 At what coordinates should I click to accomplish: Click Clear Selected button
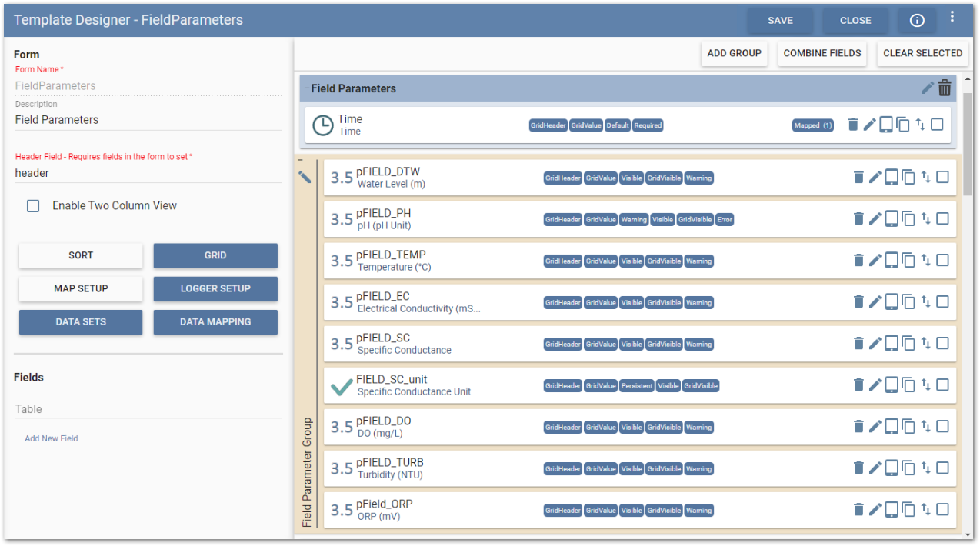(922, 53)
